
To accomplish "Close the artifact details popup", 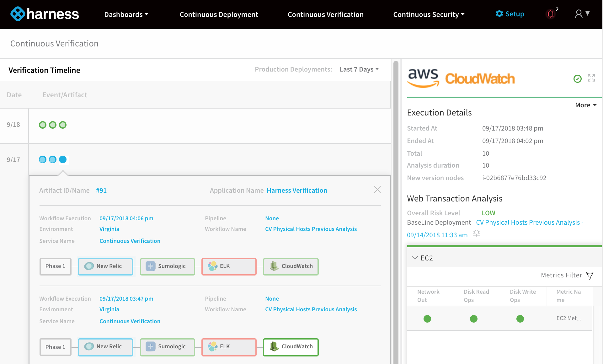I will [x=377, y=190].
